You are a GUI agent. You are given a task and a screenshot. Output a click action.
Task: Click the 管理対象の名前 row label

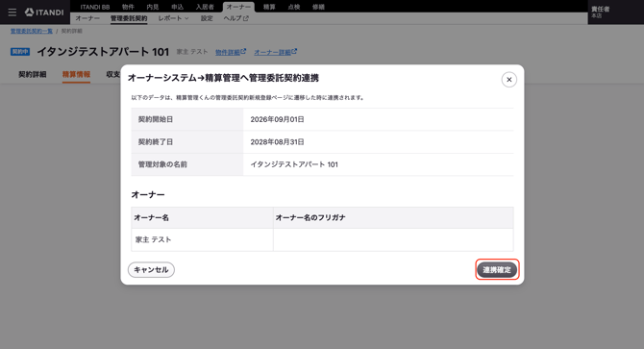[x=162, y=164]
